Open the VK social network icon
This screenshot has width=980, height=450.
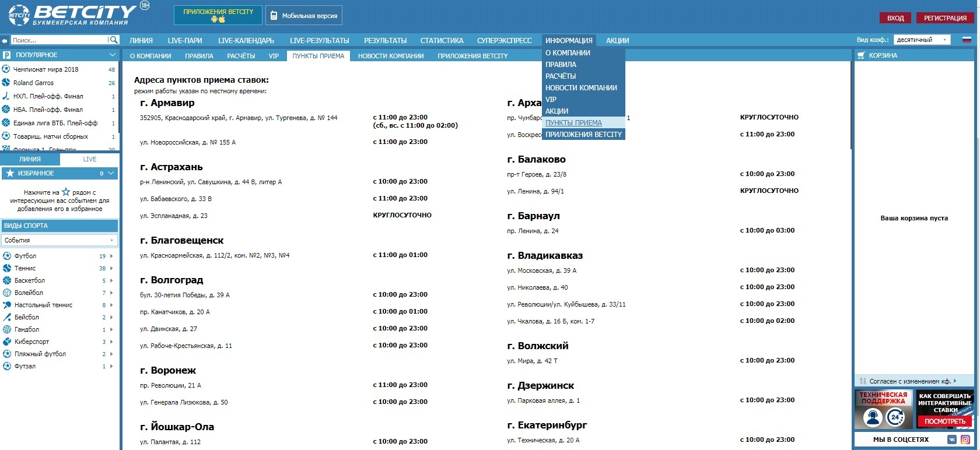click(x=952, y=440)
